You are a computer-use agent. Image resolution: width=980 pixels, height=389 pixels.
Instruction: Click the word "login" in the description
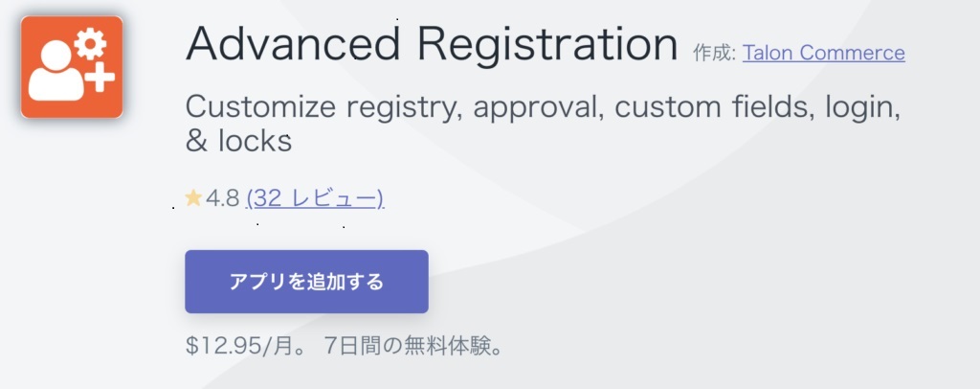[858, 106]
